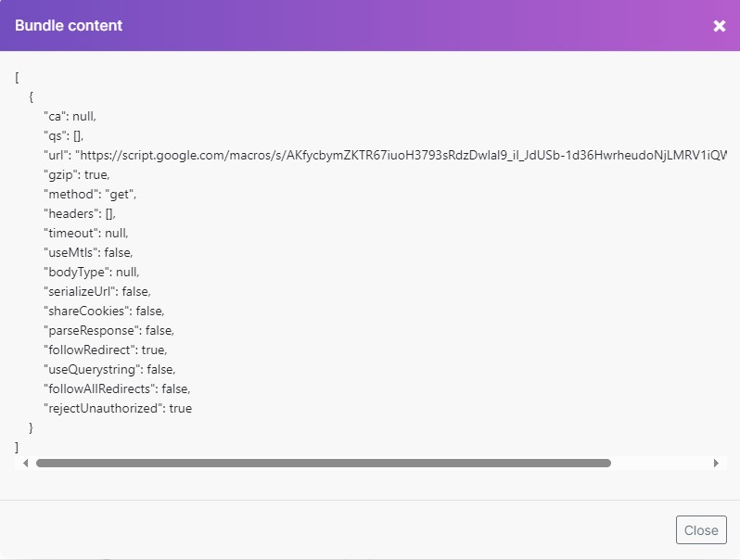Click the scroll right arrow
This screenshot has height=560, width=740.
[x=716, y=463]
